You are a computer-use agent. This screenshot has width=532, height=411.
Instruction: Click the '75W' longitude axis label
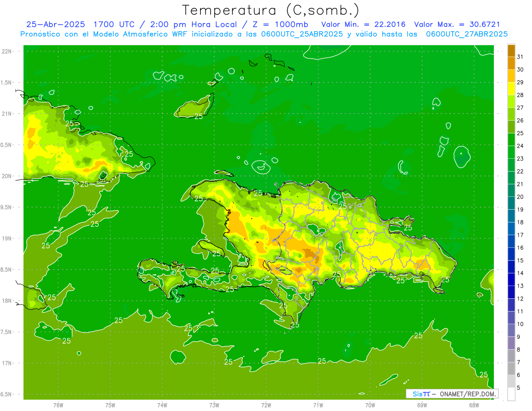110,405
